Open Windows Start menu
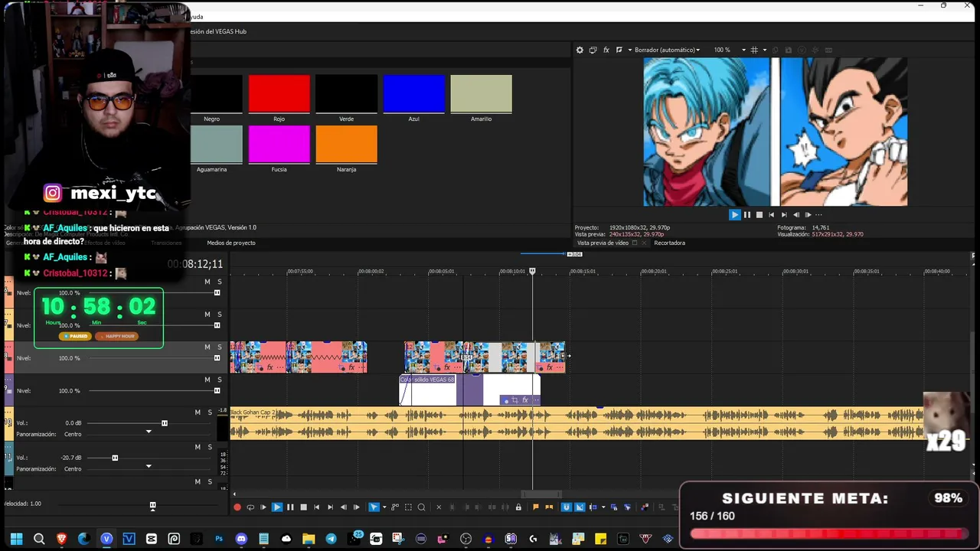This screenshot has height=551, width=980. coord(17,539)
